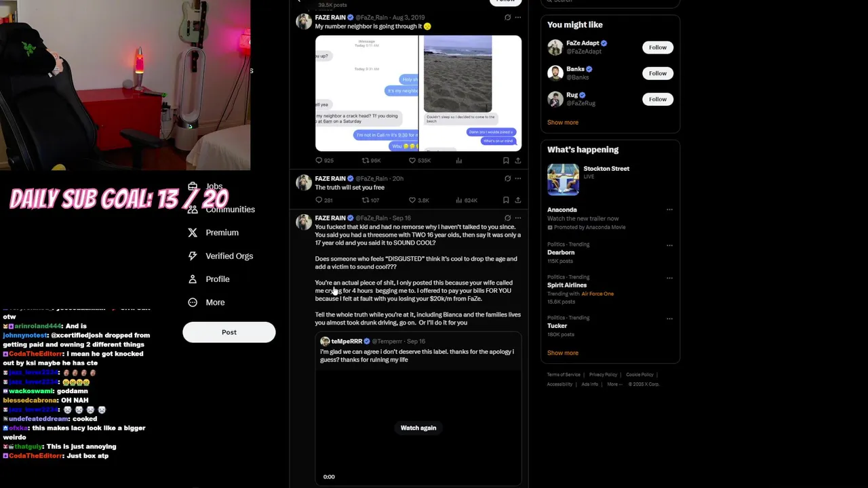Viewport: 868px width, 488px height.
Task: Open the @Temperrr handle in quoted tweet
Action: click(x=388, y=342)
